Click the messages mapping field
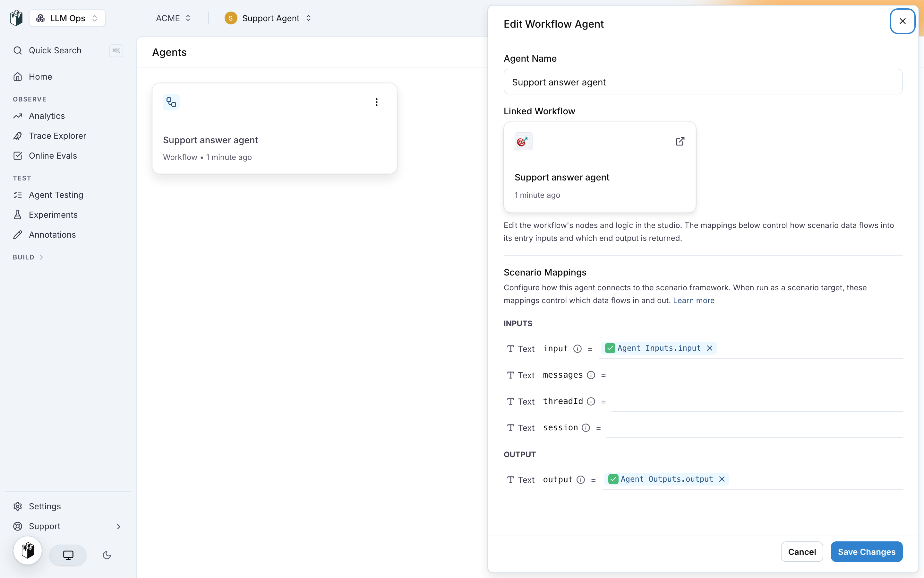This screenshot has height=578, width=924. click(757, 375)
